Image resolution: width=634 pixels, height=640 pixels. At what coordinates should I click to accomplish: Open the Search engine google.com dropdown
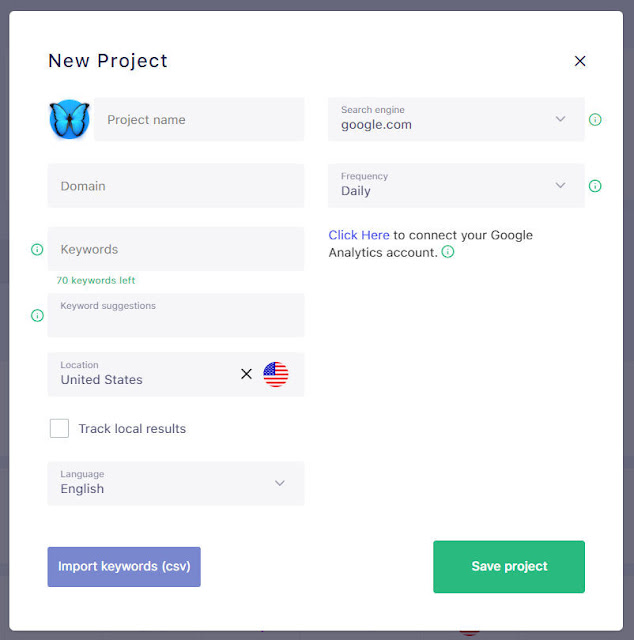[456, 120]
